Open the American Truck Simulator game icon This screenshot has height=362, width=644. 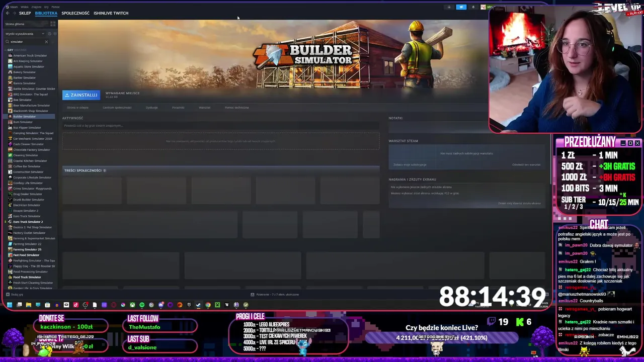(x=11, y=55)
